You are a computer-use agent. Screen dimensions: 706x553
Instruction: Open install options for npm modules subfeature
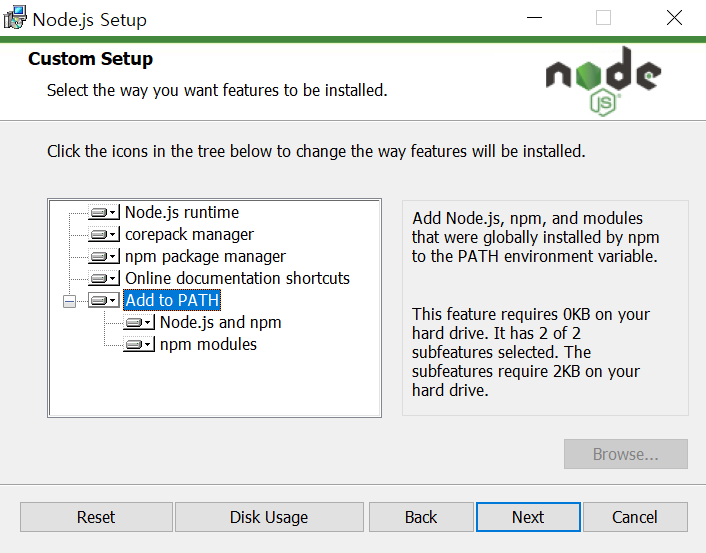coord(139,344)
